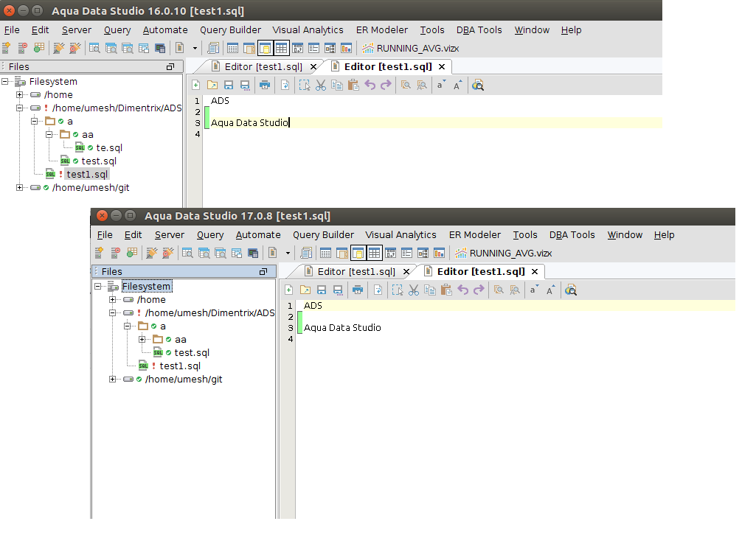Collapse Filesystem node in 16.0.10 Files tree
Screen dimensions: 756x552
pos(5,81)
